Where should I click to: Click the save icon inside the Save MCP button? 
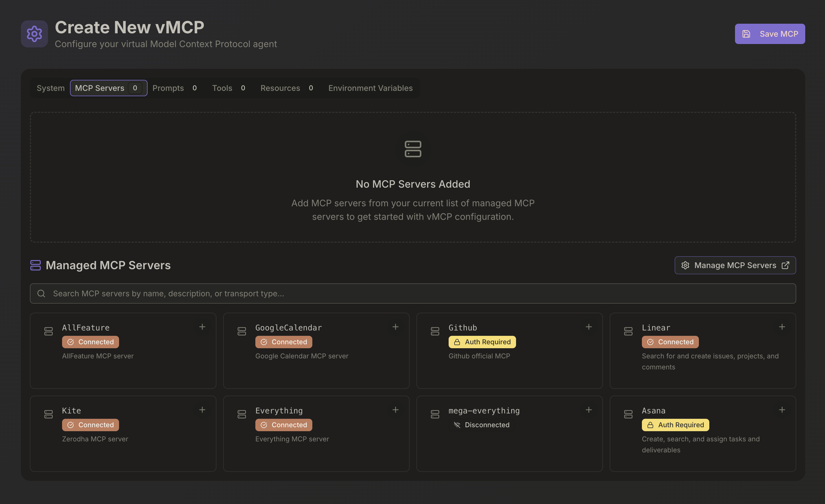click(x=746, y=34)
